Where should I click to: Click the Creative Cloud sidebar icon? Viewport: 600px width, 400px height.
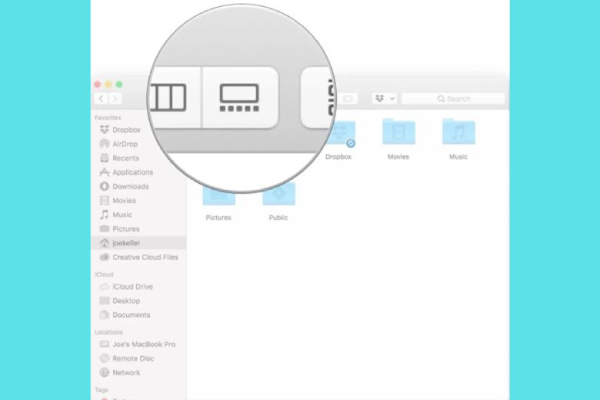[x=104, y=257]
